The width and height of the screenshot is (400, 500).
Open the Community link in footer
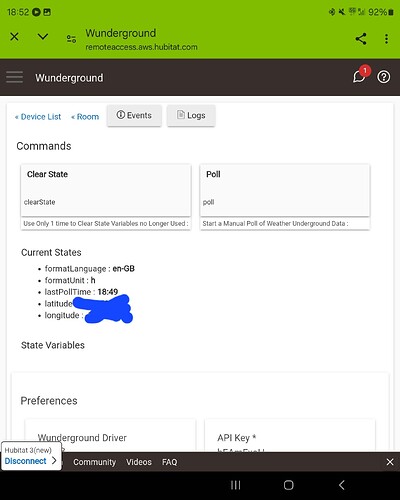click(95, 462)
